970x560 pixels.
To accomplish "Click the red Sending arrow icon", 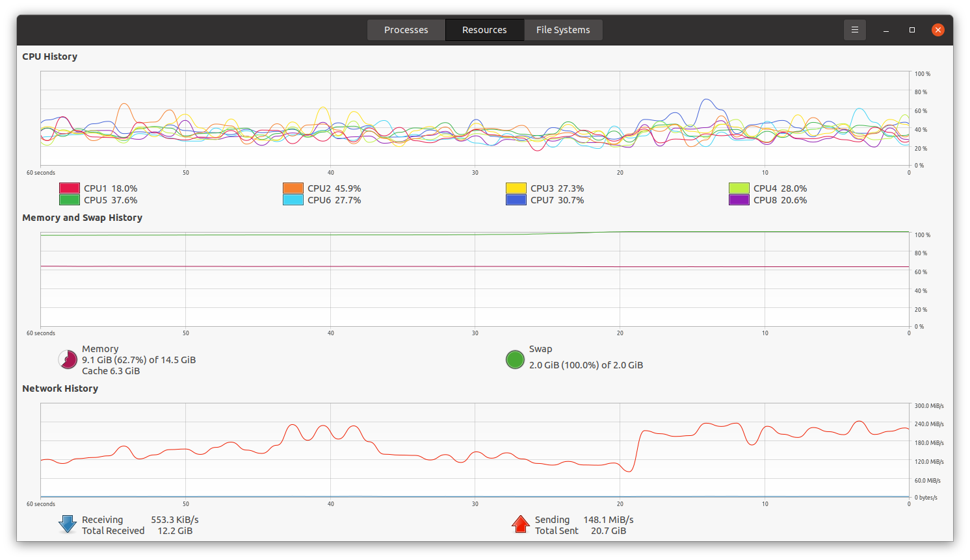I will [521, 525].
